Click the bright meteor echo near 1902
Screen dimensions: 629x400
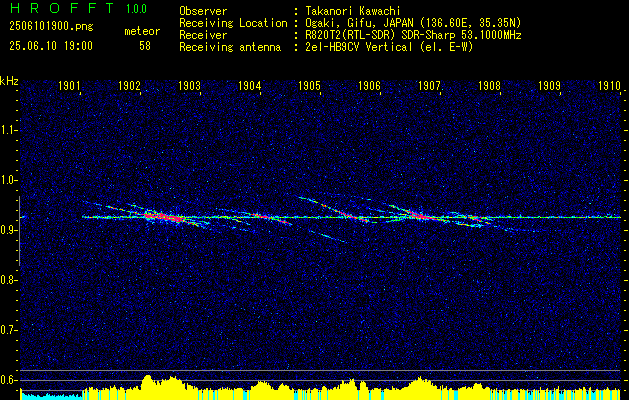click(162, 216)
